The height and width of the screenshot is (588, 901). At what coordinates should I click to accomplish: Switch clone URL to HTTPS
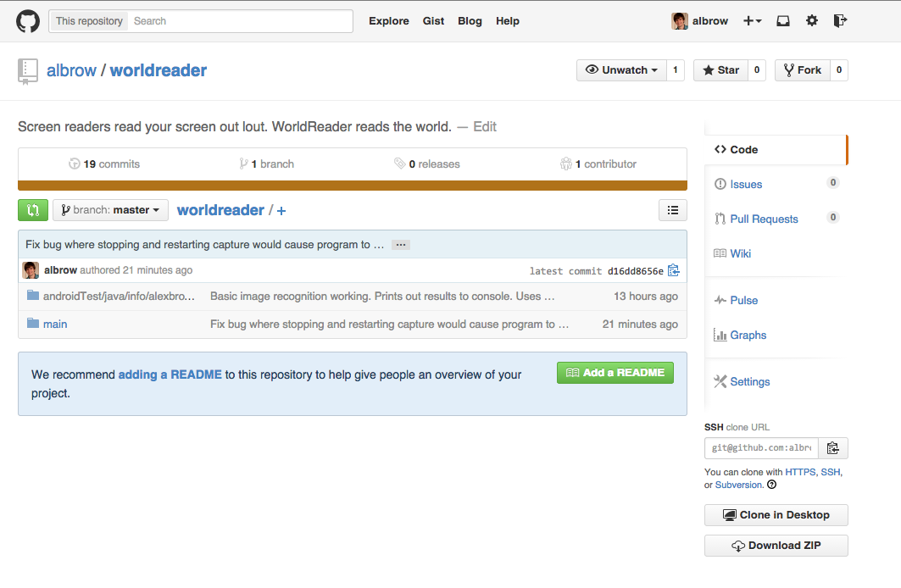click(x=800, y=472)
